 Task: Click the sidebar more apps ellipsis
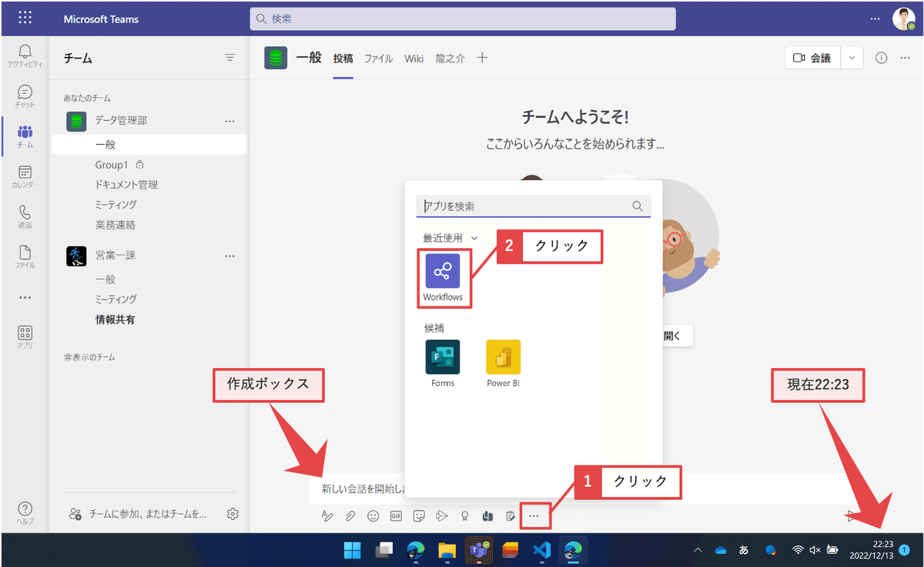point(25,297)
